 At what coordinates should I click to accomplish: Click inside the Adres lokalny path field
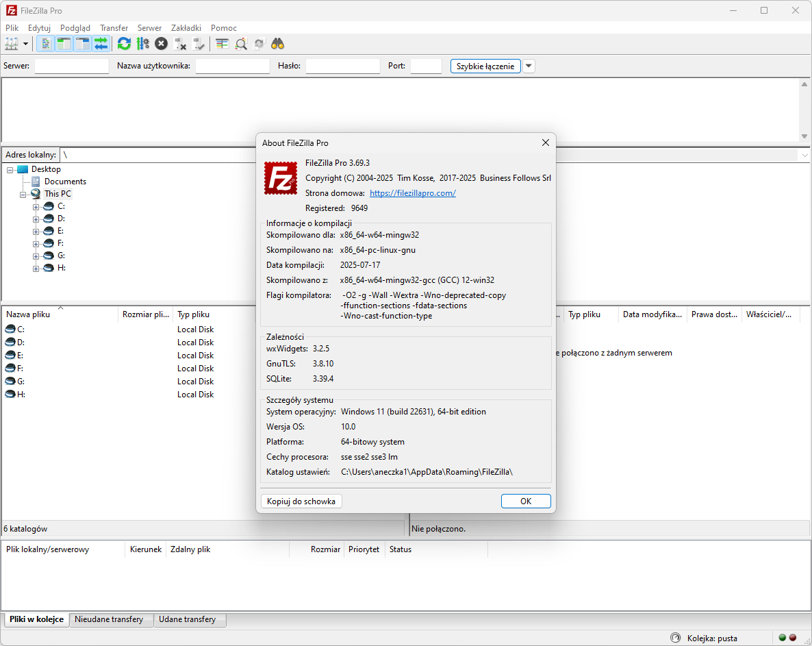tap(158, 155)
